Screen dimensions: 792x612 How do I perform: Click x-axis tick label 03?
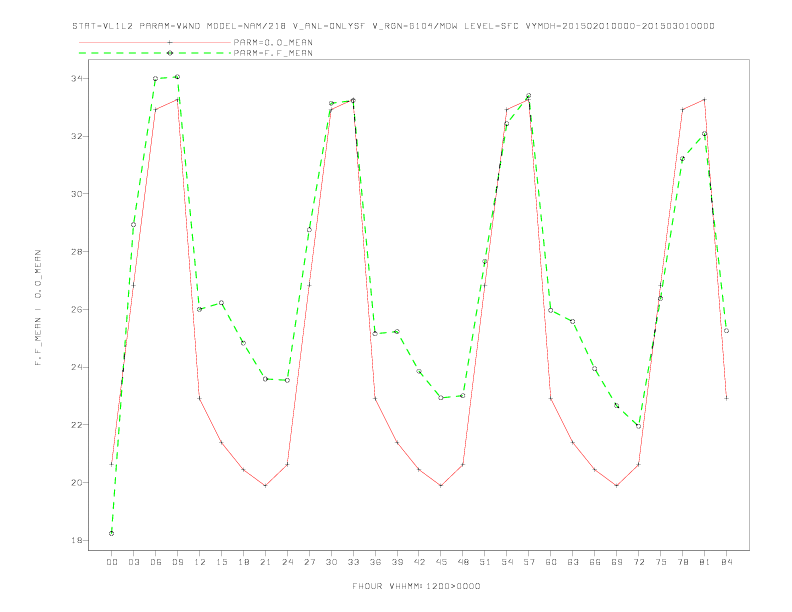click(x=133, y=562)
